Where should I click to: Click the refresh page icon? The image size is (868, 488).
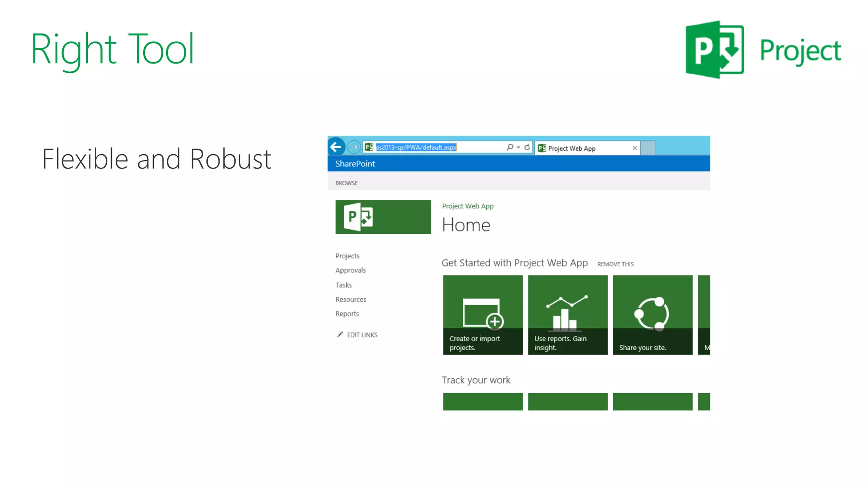point(527,147)
